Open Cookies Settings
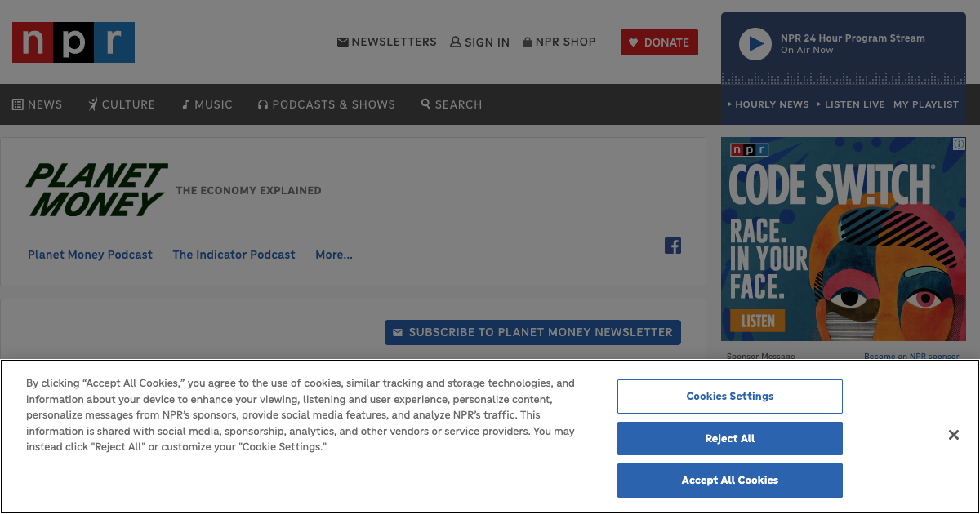Image resolution: width=980 pixels, height=514 pixels. click(x=729, y=397)
